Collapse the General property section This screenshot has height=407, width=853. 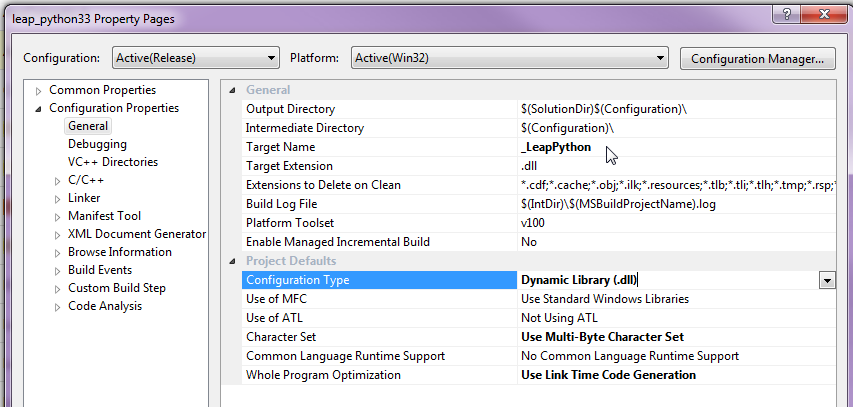coord(231,90)
